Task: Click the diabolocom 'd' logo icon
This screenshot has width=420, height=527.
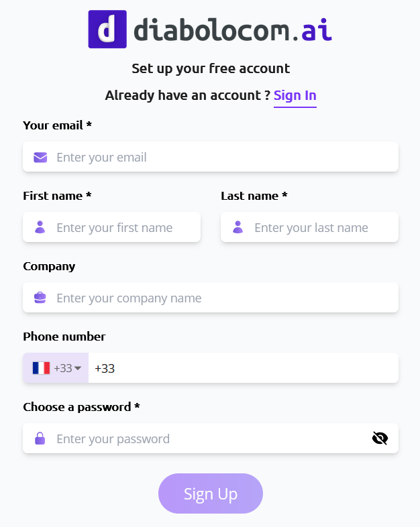Action: click(107, 30)
